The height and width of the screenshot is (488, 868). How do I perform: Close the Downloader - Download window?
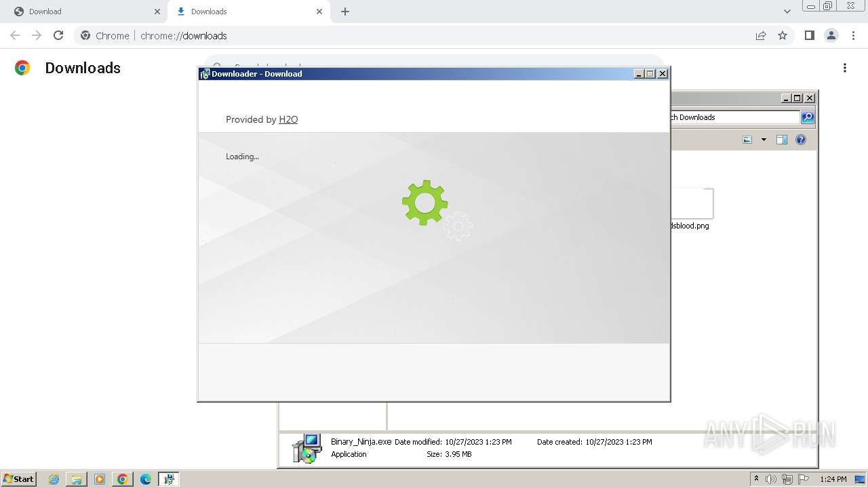point(663,74)
